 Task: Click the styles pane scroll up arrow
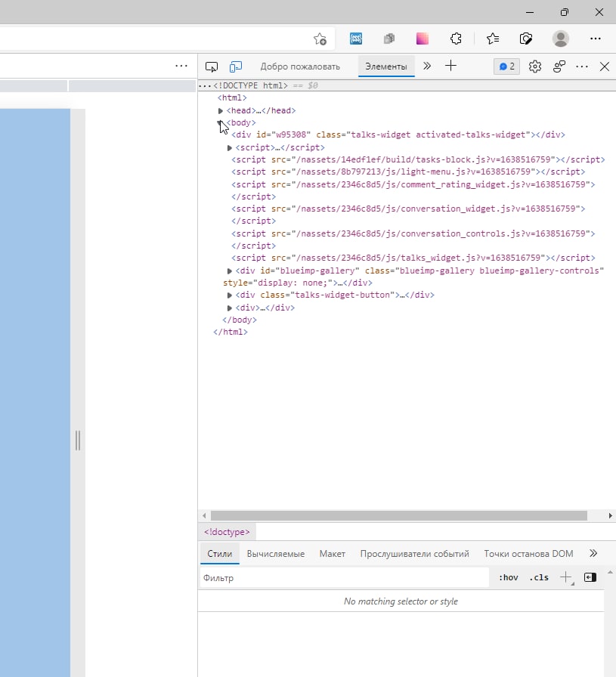(610, 573)
